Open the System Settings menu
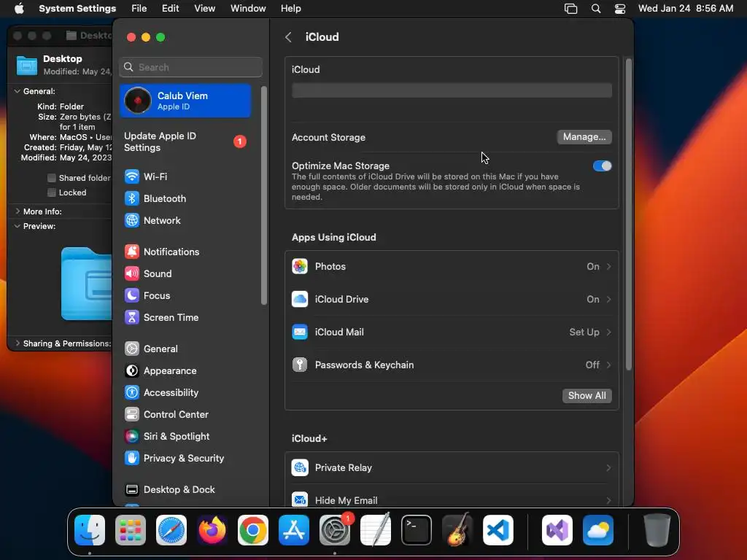The image size is (747, 560). [x=77, y=9]
